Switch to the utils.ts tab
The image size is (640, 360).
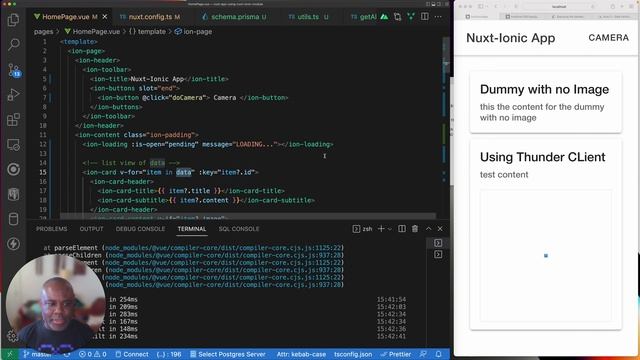coord(308,17)
